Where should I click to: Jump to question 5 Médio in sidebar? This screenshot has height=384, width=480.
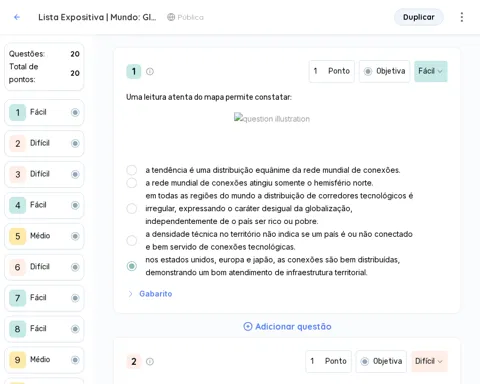pos(44,236)
